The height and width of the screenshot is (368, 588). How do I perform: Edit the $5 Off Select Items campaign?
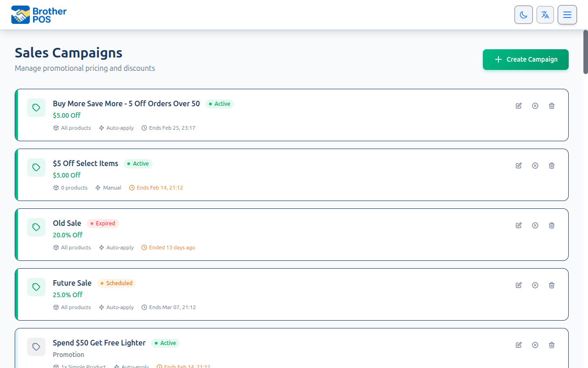(519, 166)
